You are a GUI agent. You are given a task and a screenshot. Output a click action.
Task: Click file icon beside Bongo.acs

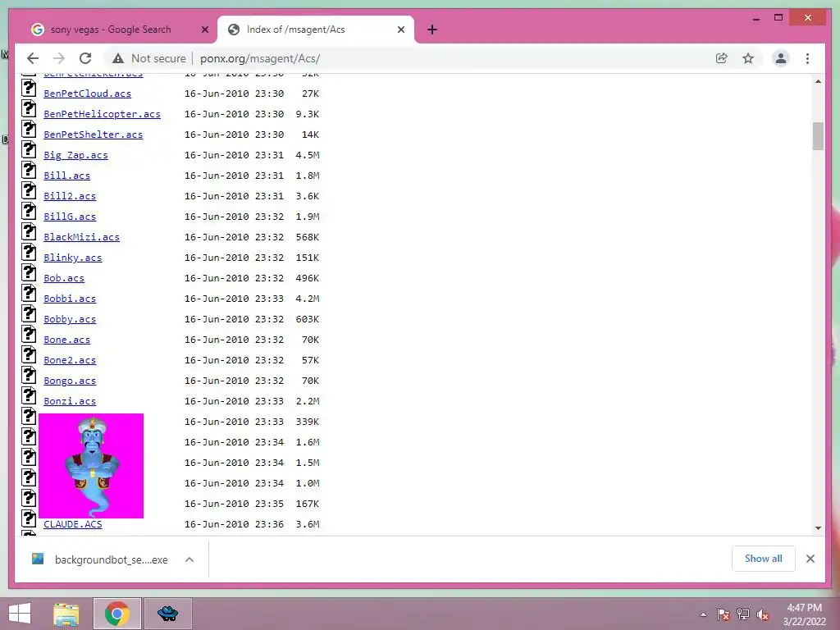click(x=29, y=375)
